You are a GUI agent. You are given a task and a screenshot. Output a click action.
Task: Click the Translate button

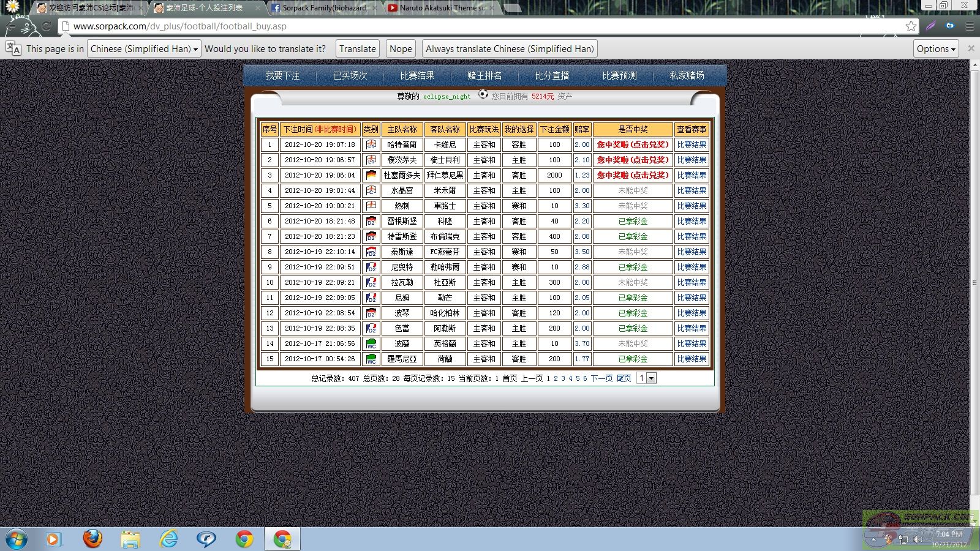tap(358, 49)
